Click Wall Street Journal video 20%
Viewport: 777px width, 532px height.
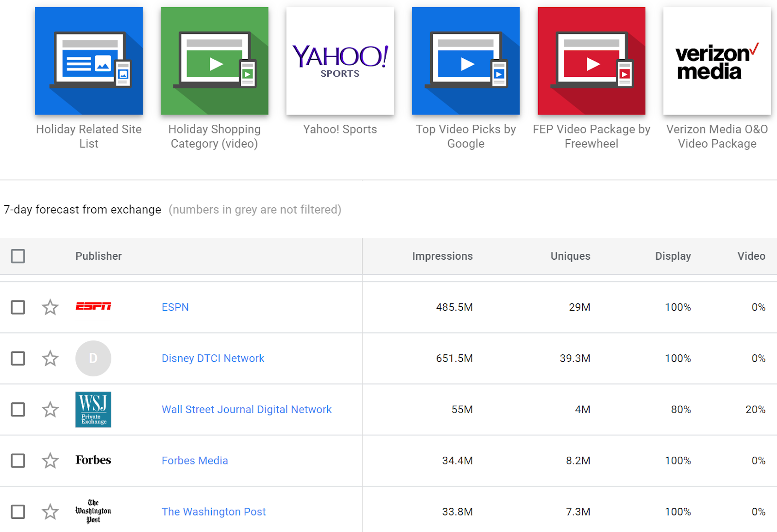click(x=756, y=409)
